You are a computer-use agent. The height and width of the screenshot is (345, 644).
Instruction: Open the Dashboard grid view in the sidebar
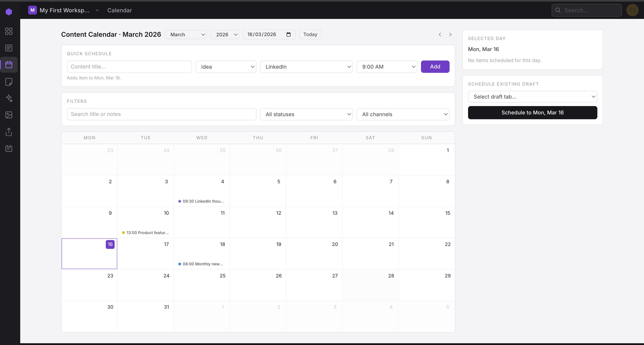[x=9, y=31]
